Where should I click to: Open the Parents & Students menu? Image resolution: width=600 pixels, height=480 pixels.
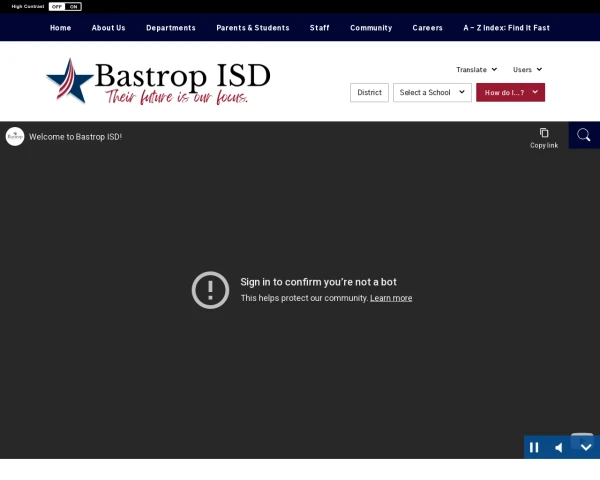[253, 28]
